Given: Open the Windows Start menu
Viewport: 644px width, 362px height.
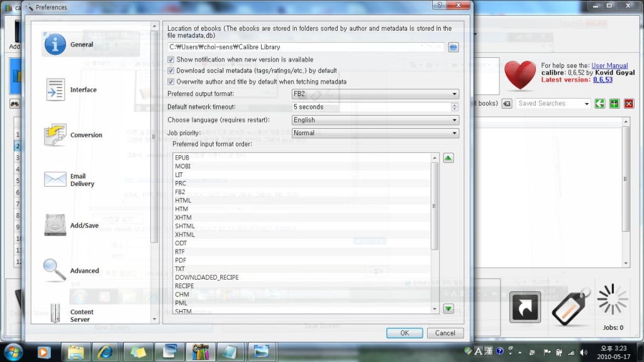Looking at the screenshot, I should 13,352.
